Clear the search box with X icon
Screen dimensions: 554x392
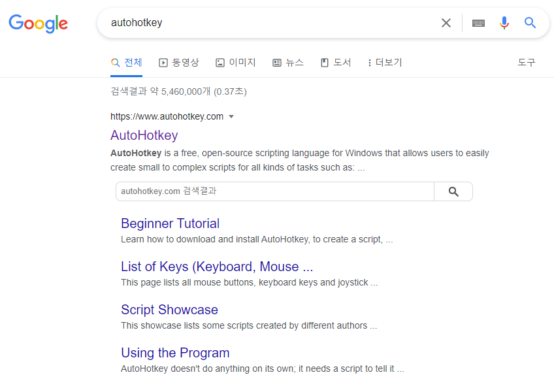pyautogui.click(x=446, y=23)
